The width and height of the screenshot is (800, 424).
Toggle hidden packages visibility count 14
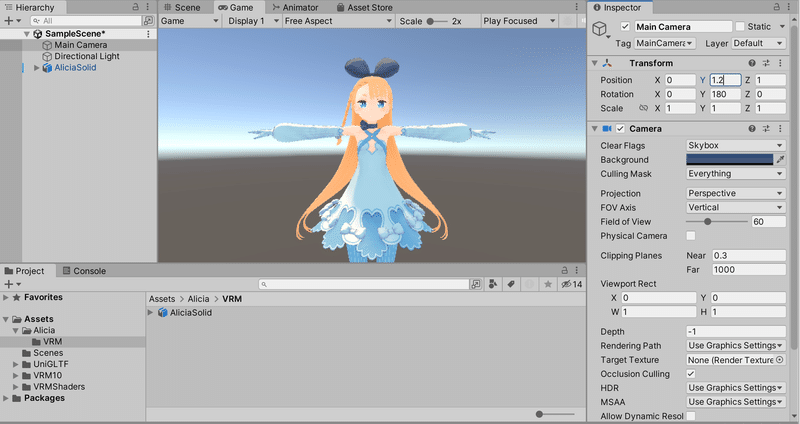tap(571, 284)
